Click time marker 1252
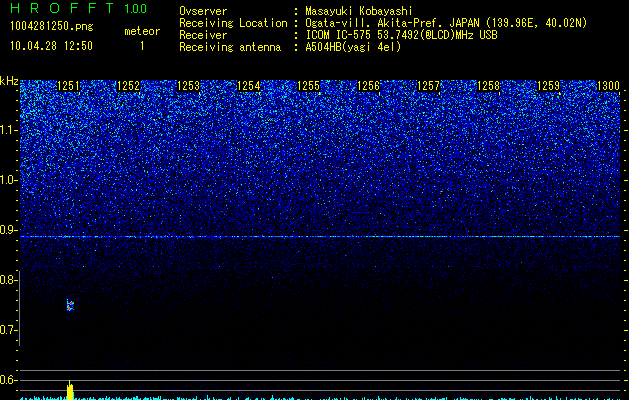Viewport: 629px width, 400px height. coord(128,86)
